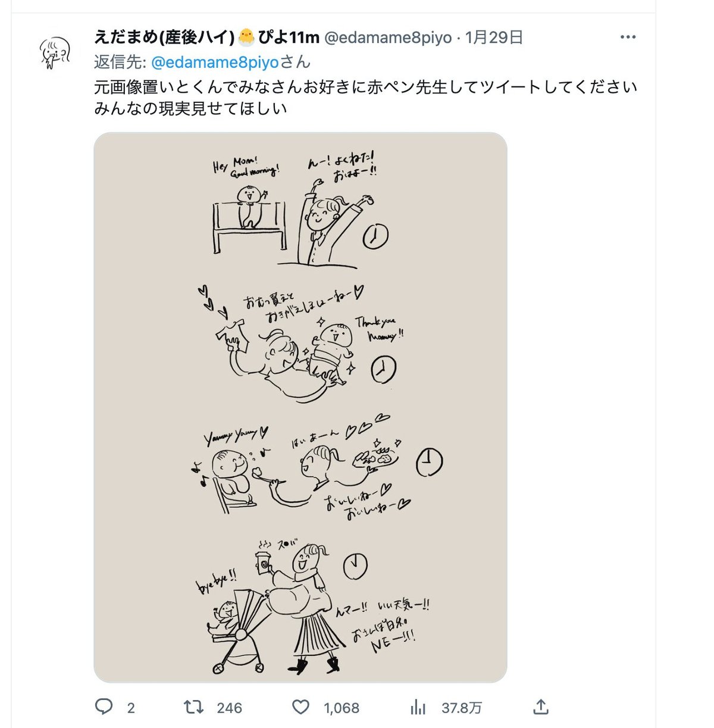Click the view count 37.8万

point(462,708)
